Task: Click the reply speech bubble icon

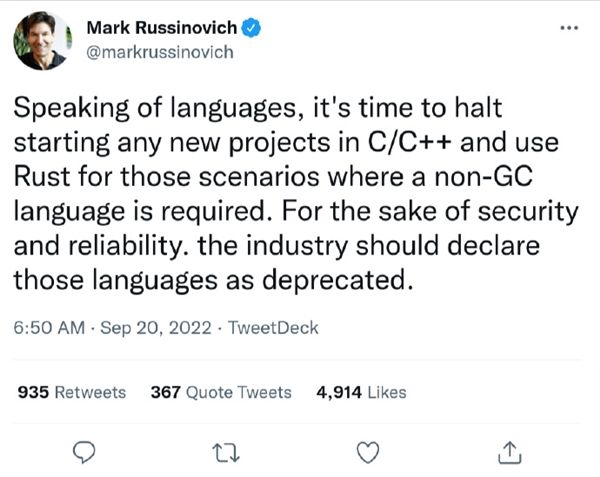Action: coord(84,452)
